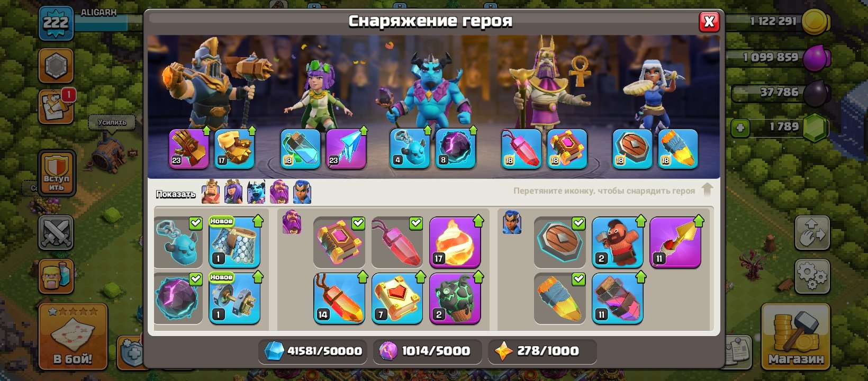This screenshot has width=868, height=381.
Task: Select the Royal Champion filter portrait
Action: coord(302,192)
